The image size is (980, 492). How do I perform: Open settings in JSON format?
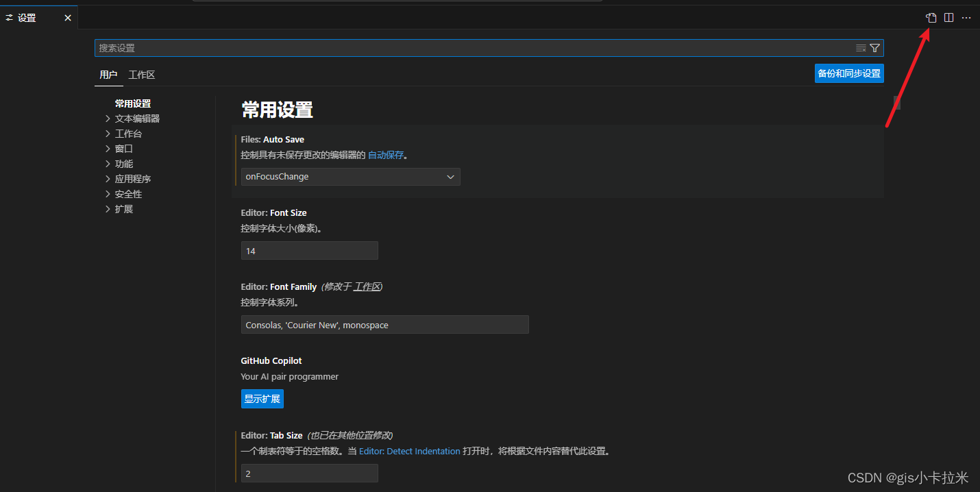(931, 18)
